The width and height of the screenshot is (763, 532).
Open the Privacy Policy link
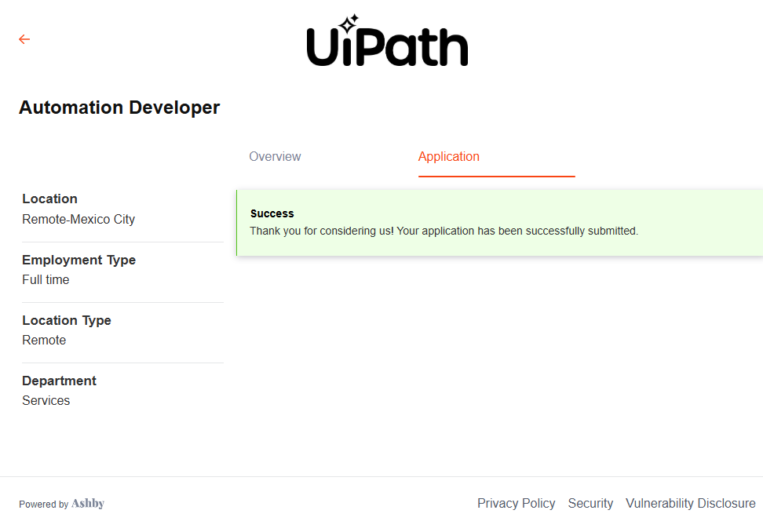click(x=516, y=504)
